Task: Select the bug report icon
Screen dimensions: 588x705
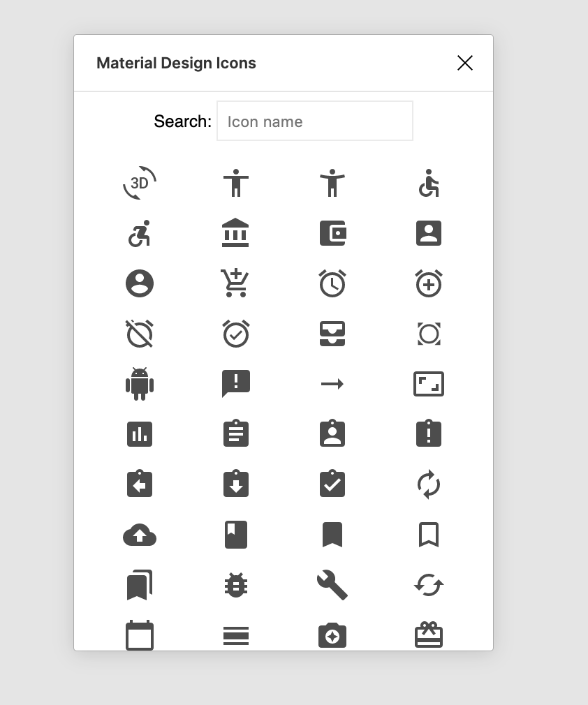Action: [236, 586]
